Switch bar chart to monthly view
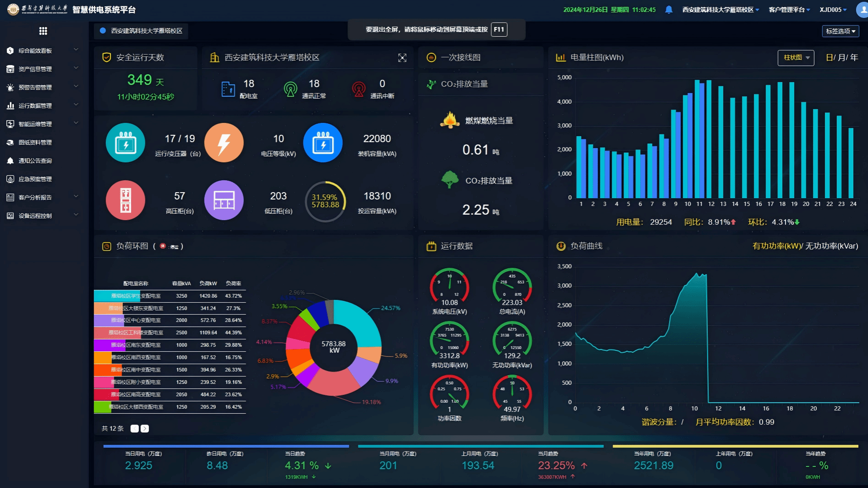The width and height of the screenshot is (868, 488). click(841, 58)
